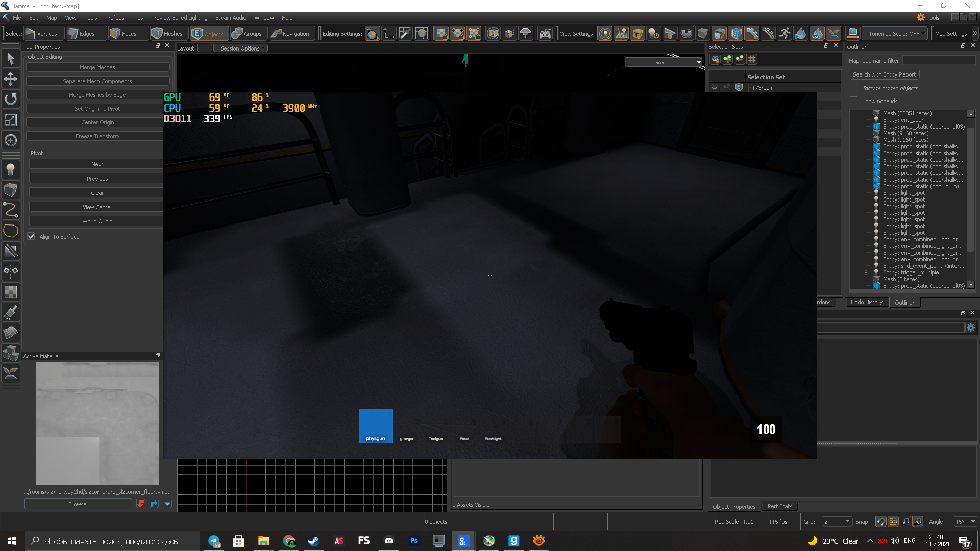Open the Prefabs menu
980x551 pixels.
coord(114,17)
